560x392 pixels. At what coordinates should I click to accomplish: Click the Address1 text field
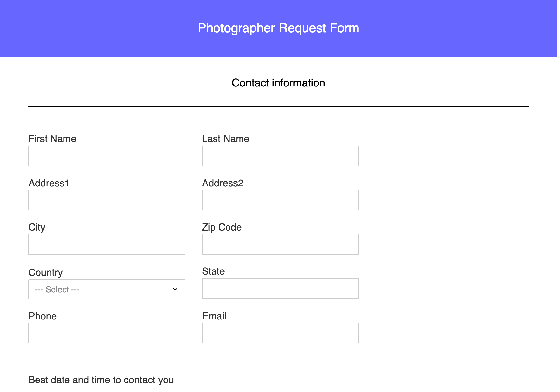point(107,200)
